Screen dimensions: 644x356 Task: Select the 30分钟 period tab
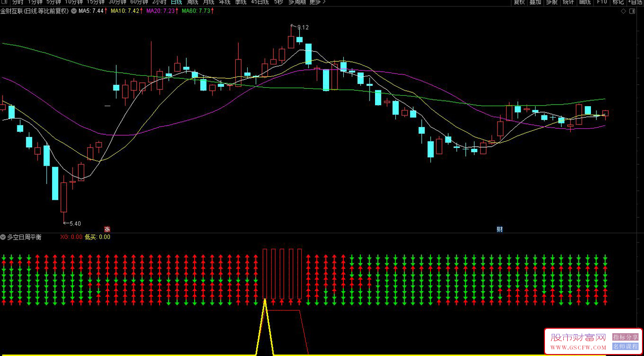[117, 2]
